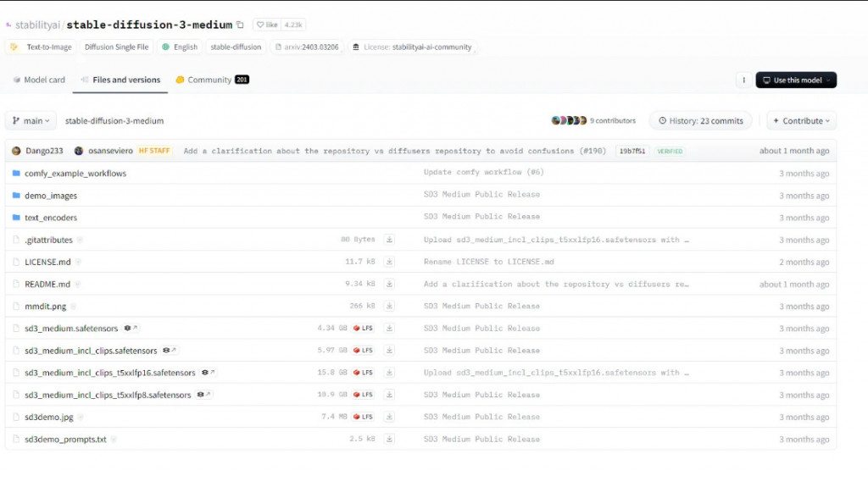The width and height of the screenshot is (868, 487).
Task: Download the .gitattributes file
Action: click(389, 240)
